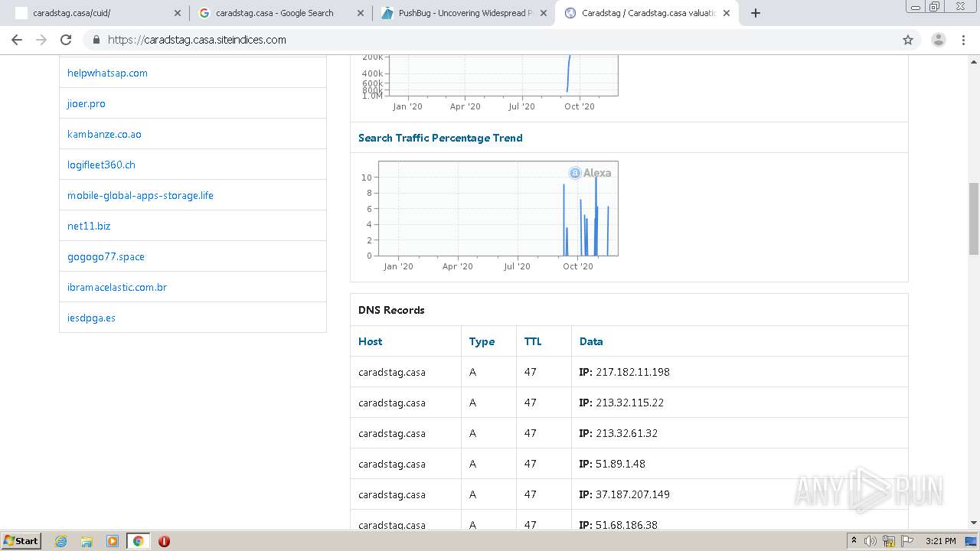This screenshot has width=980, height=551.
Task: Open the ibramacelastic.com.br link
Action: coord(117,287)
